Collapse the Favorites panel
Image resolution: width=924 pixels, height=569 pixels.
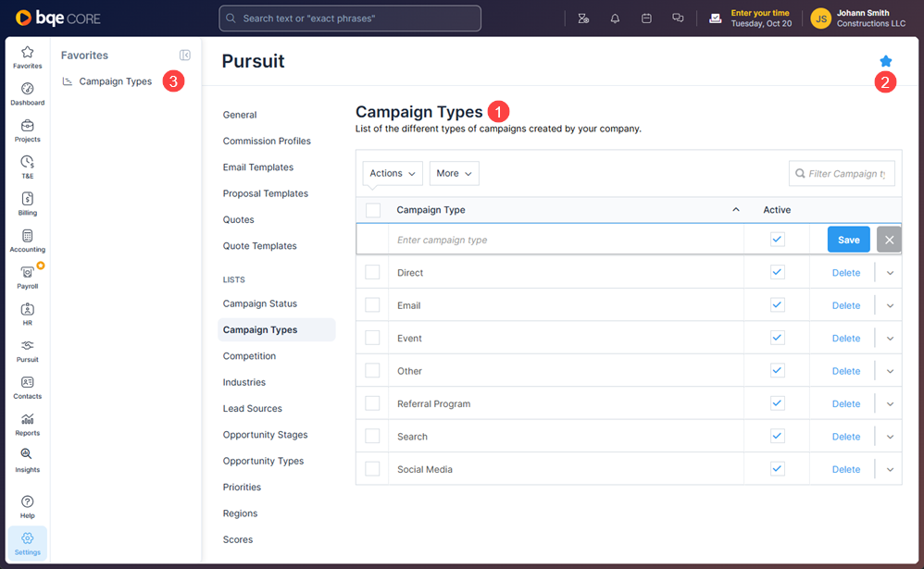[x=184, y=55]
